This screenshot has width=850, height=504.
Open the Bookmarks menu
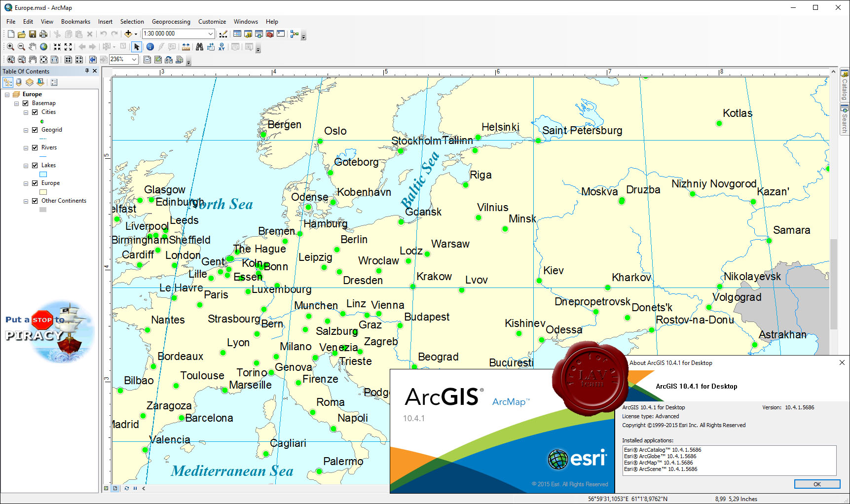[75, 22]
